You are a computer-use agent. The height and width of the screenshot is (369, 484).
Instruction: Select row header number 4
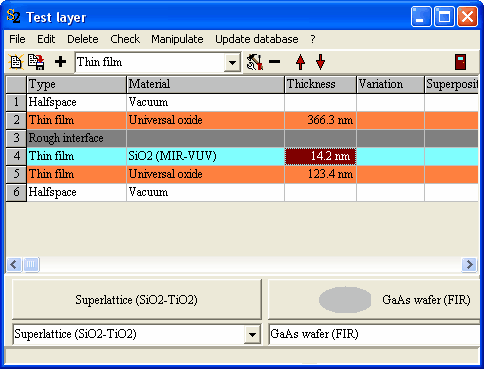16,156
